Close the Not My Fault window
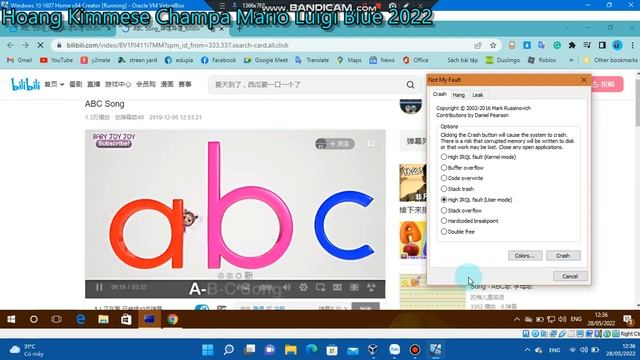 (584, 80)
